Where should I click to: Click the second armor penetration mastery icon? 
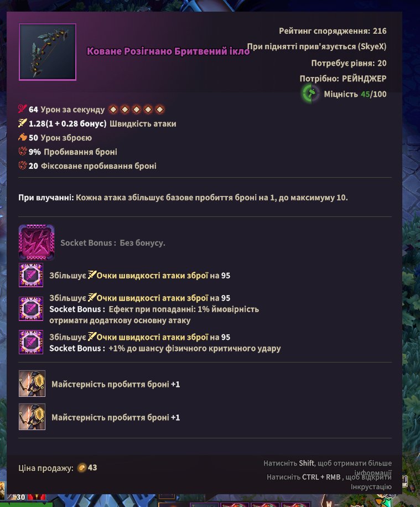click(32, 417)
